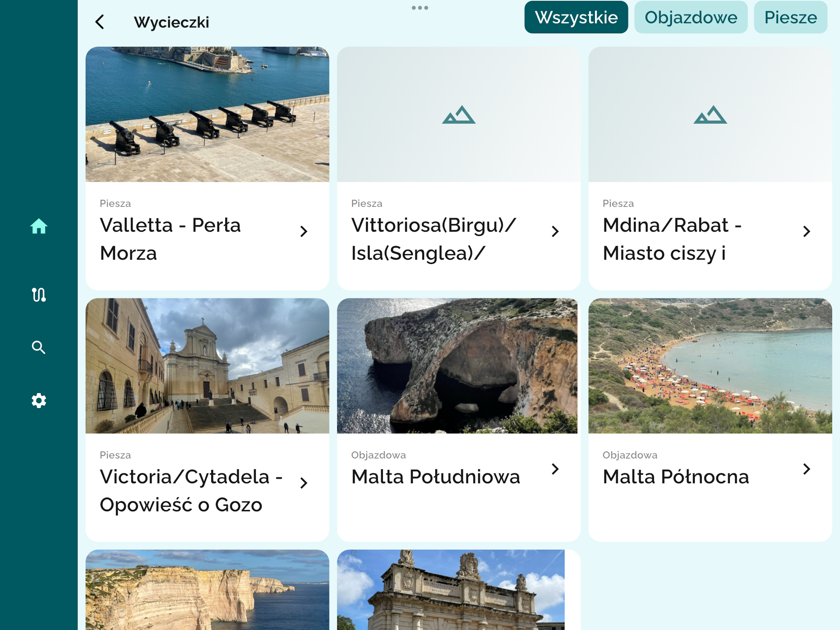Click the Malta Południowa grotto photo
The height and width of the screenshot is (630, 840).
(x=457, y=366)
